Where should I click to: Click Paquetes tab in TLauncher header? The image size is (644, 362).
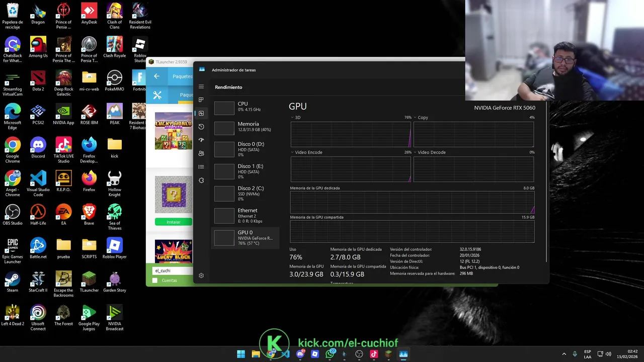[x=182, y=76]
